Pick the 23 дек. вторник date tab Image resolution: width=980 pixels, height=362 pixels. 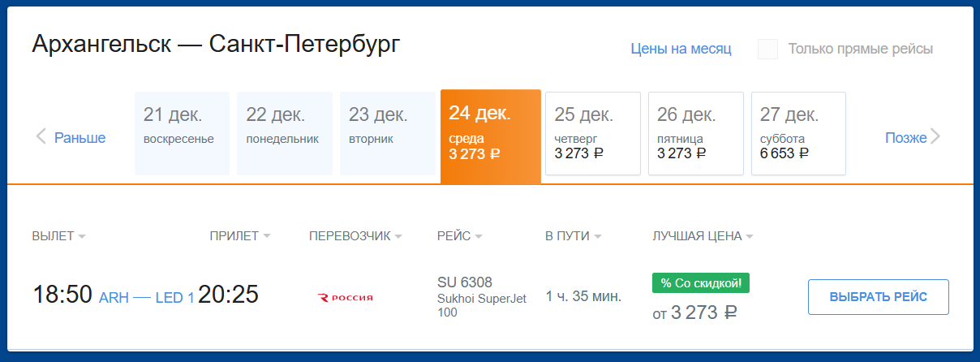pos(388,133)
